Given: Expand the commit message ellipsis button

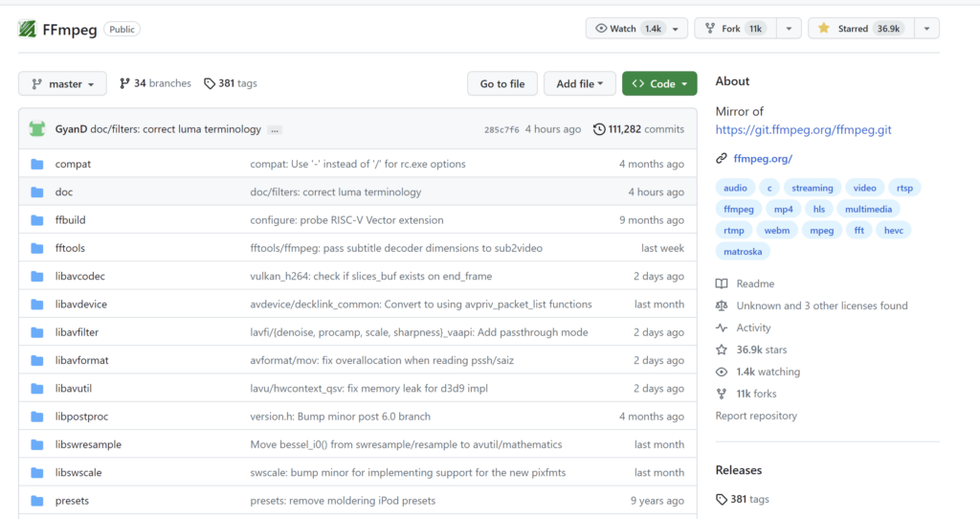Looking at the screenshot, I should click(x=275, y=129).
